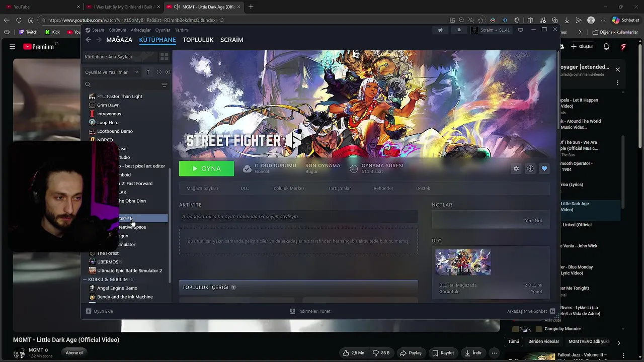This screenshot has width=644, height=362.
Task: Click the Arkadaşlar ve Sohbet chat icon
Action: (552, 311)
